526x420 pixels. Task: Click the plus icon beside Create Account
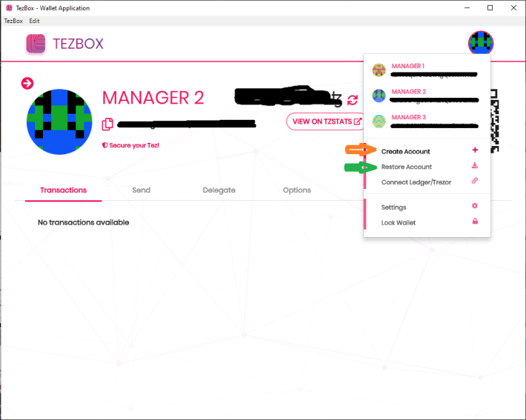475,150
